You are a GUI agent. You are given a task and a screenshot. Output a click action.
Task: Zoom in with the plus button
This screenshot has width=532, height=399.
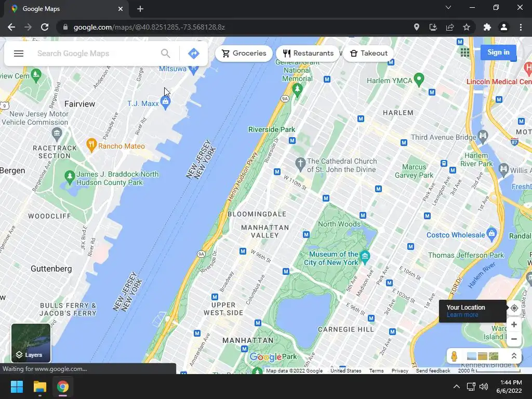pyautogui.click(x=514, y=325)
